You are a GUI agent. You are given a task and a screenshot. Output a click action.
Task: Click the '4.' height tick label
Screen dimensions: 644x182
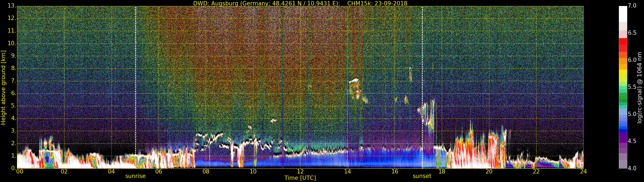pyautogui.click(x=14, y=118)
